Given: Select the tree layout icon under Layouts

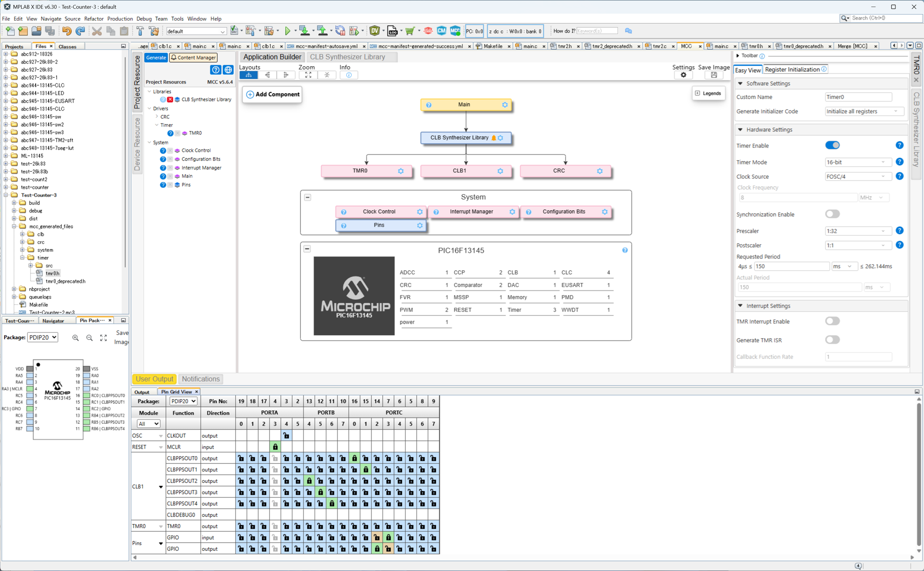Looking at the screenshot, I should tap(249, 75).
